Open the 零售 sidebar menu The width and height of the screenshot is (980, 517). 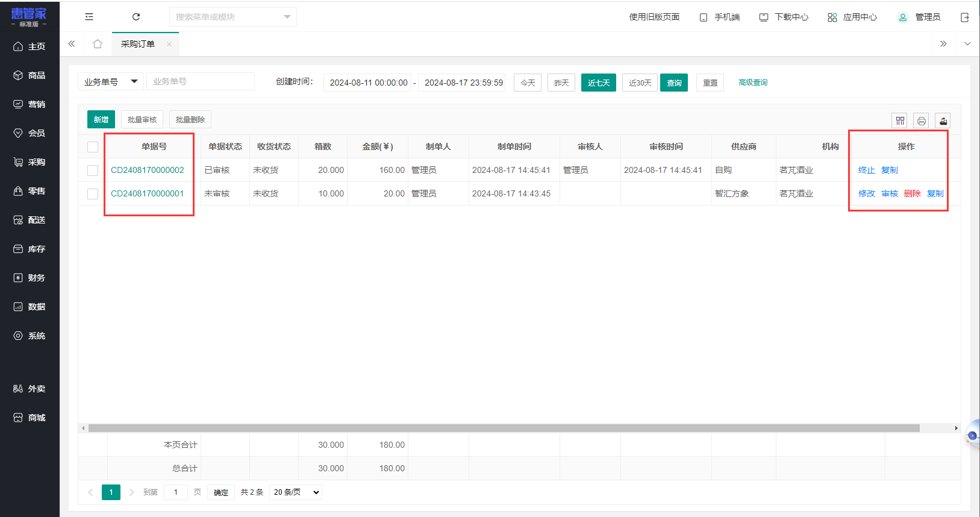30,191
